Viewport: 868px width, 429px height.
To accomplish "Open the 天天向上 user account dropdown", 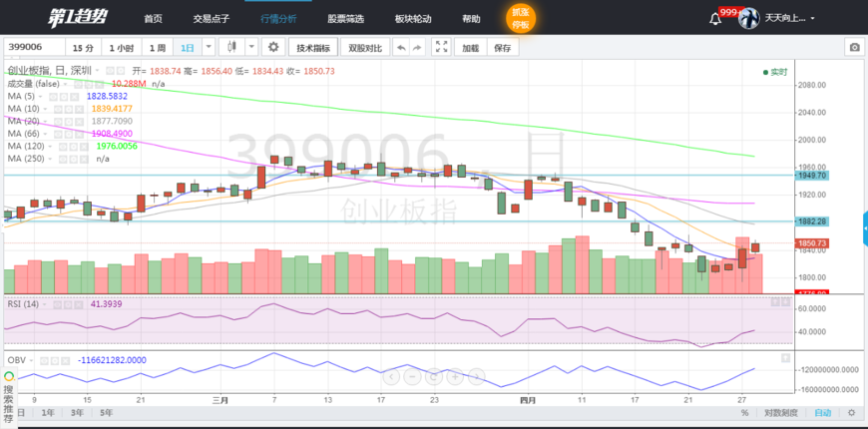I will pos(789,18).
